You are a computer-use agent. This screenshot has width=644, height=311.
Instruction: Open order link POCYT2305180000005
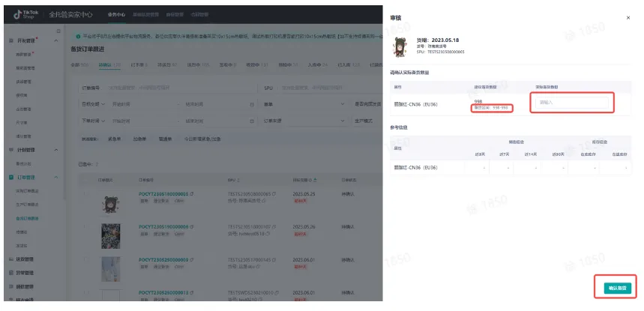click(163, 193)
